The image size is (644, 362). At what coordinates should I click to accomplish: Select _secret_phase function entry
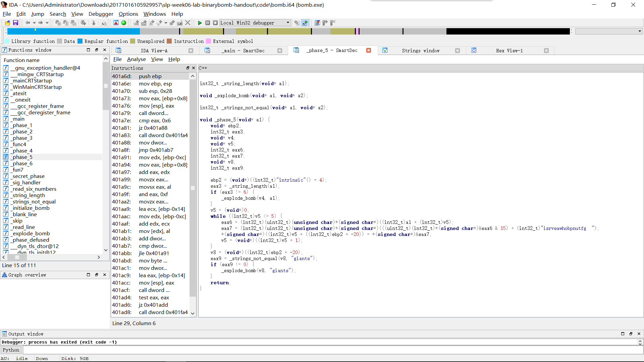(x=28, y=176)
